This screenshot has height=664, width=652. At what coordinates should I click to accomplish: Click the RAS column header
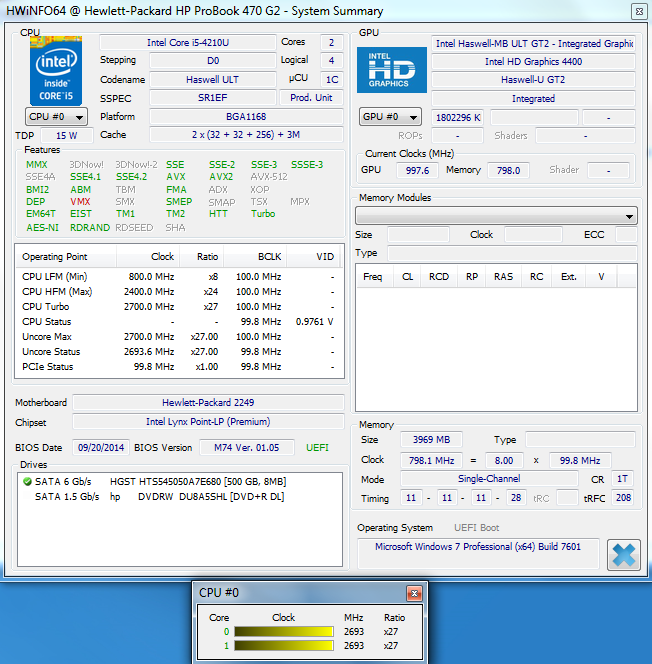tap(503, 277)
